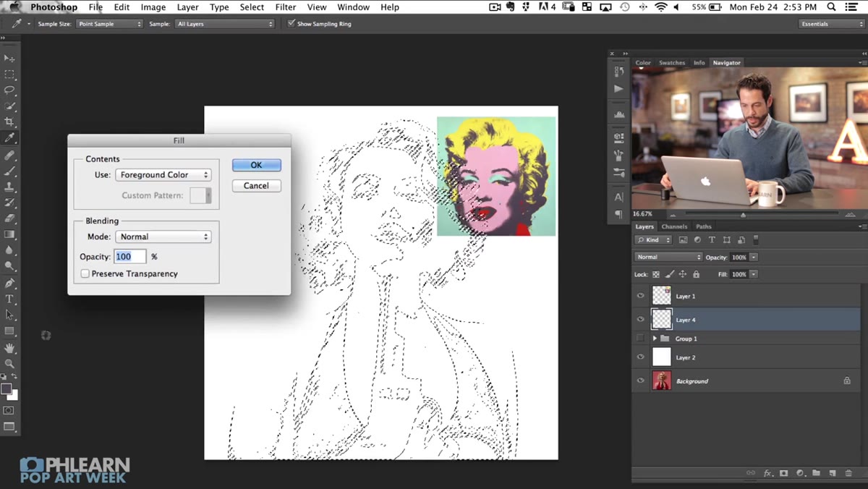This screenshot has height=489, width=868.
Task: Add layer mask icon
Action: point(784,473)
